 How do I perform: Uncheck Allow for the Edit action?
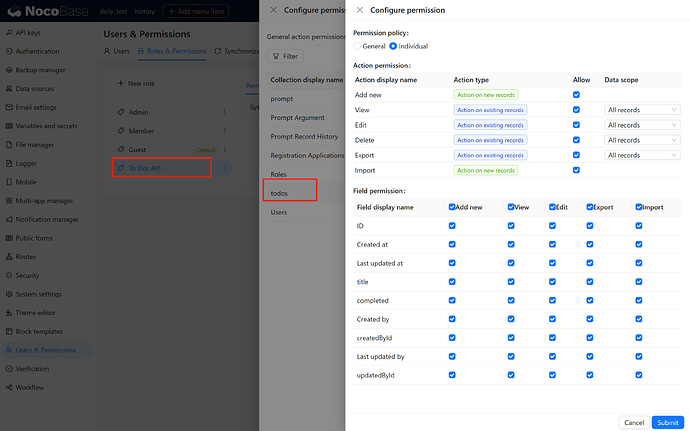(576, 125)
